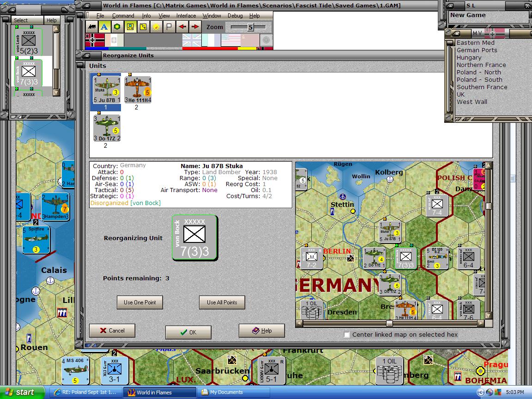Confirm with the OK button
Screen dimensions: 532x399
tap(188, 332)
